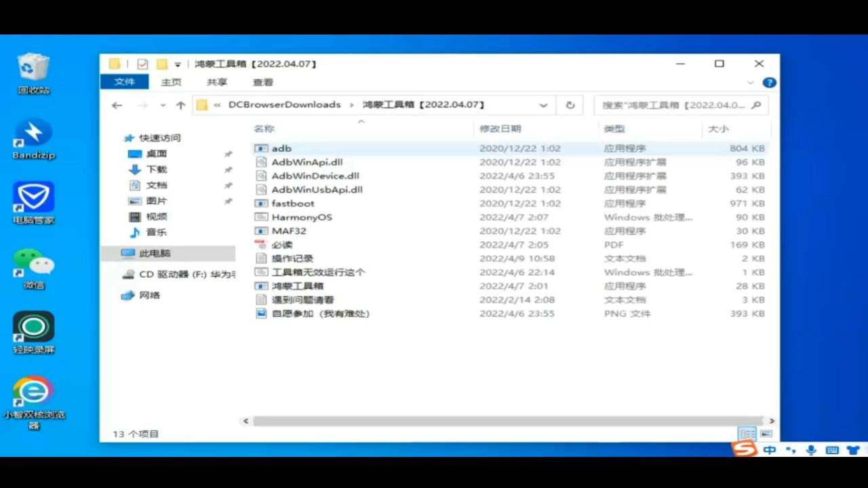This screenshot has width=868, height=488.
Task: Select the 操作记录 text document
Action: tap(292, 259)
